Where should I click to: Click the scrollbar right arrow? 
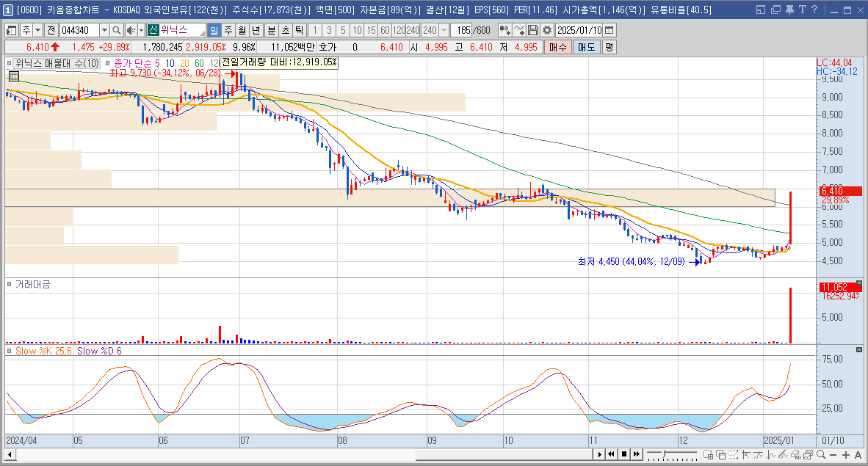tap(599, 455)
